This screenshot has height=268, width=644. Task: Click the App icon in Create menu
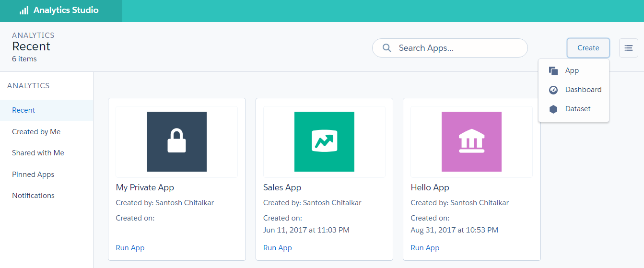(553, 71)
